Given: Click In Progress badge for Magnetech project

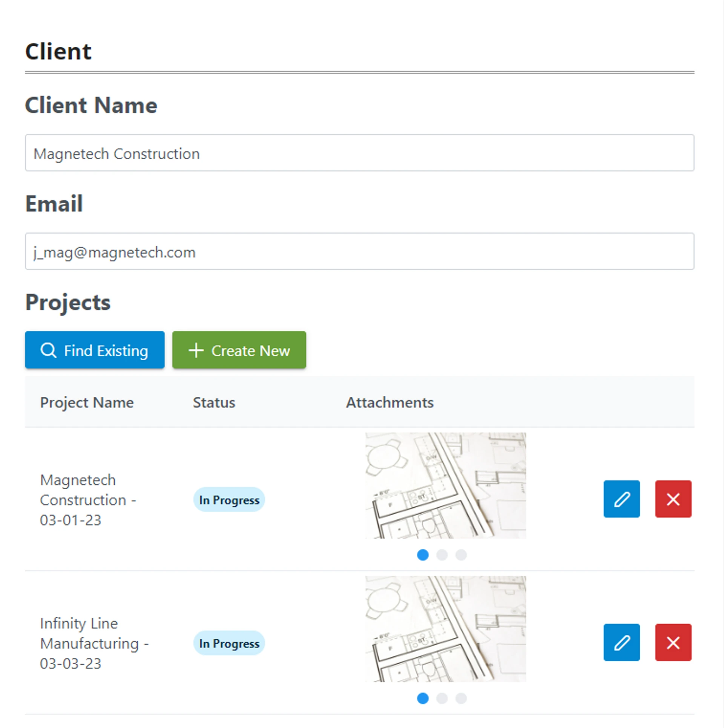Looking at the screenshot, I should click(229, 500).
